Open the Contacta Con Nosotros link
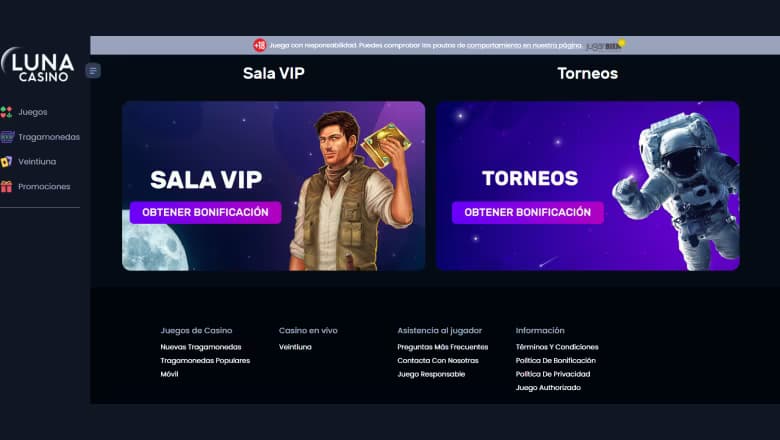Image resolution: width=780 pixels, height=440 pixels. pos(438,360)
